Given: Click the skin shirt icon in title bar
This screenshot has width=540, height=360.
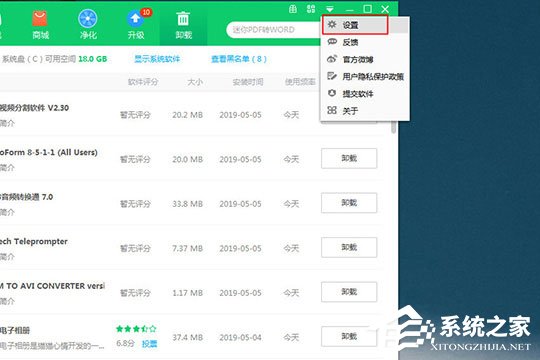Looking at the screenshot, I should (293, 9).
